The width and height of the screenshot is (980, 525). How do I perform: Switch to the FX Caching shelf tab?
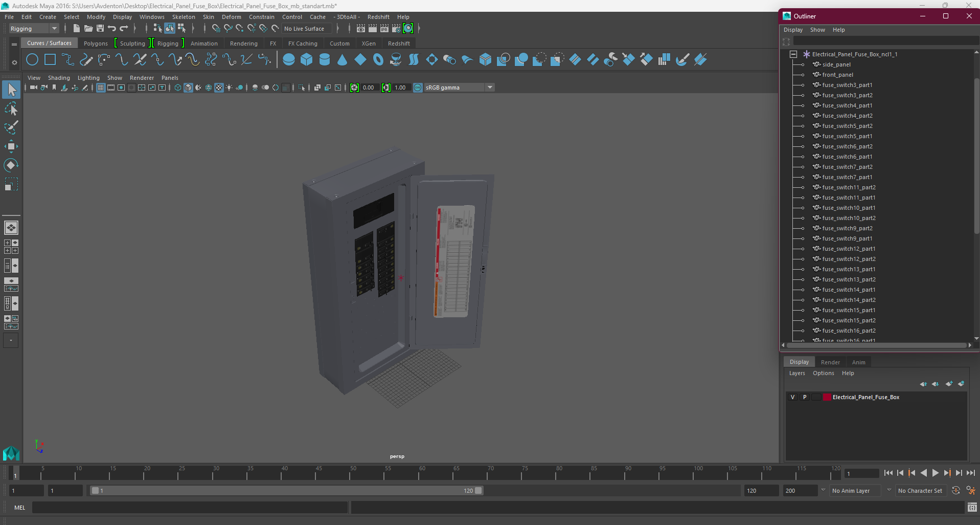(303, 43)
